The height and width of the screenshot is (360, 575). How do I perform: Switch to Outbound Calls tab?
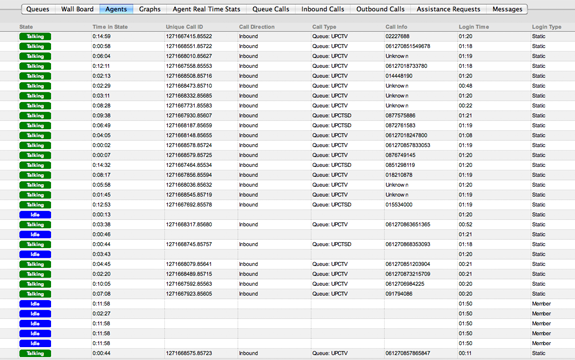(380, 9)
